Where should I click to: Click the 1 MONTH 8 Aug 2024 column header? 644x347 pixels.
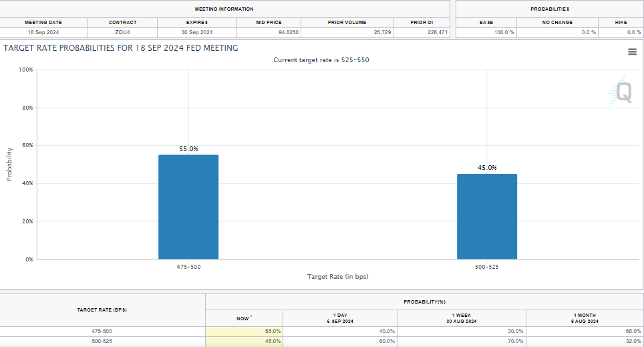tap(584, 318)
